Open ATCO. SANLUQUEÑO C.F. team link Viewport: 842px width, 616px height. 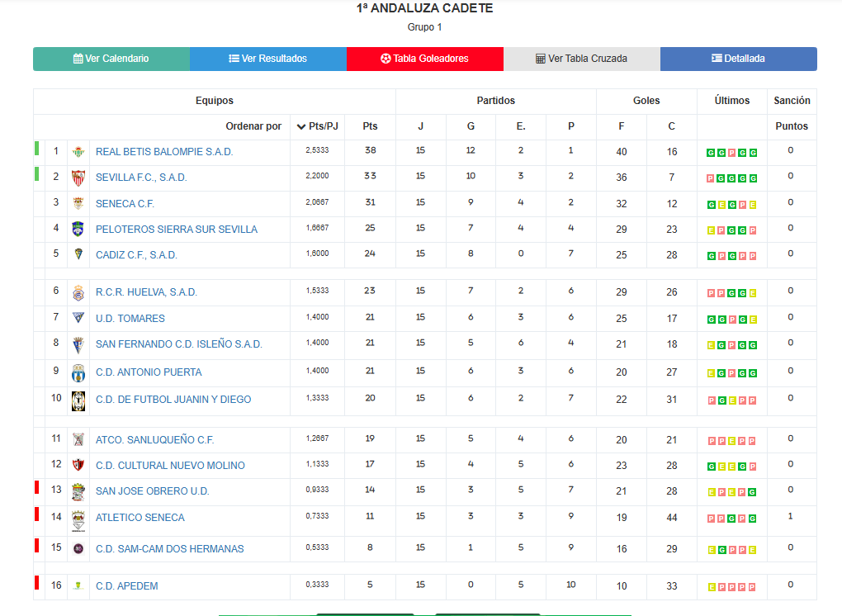tap(154, 440)
